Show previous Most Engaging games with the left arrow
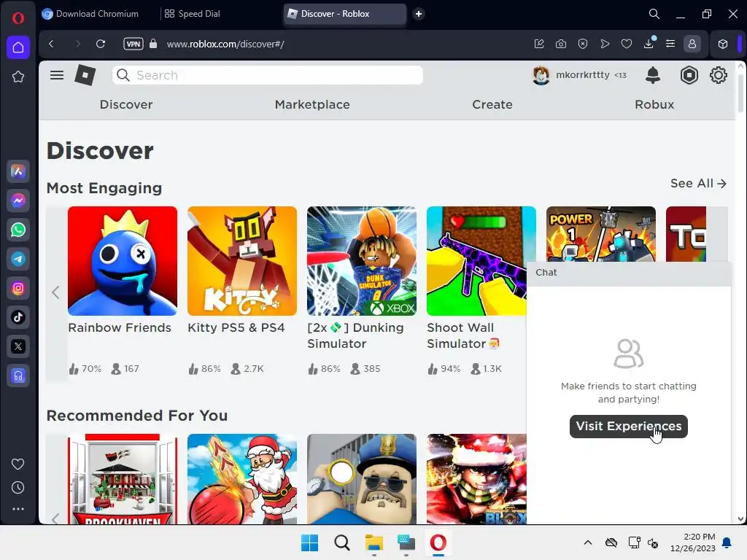This screenshot has height=560, width=747. [55, 292]
